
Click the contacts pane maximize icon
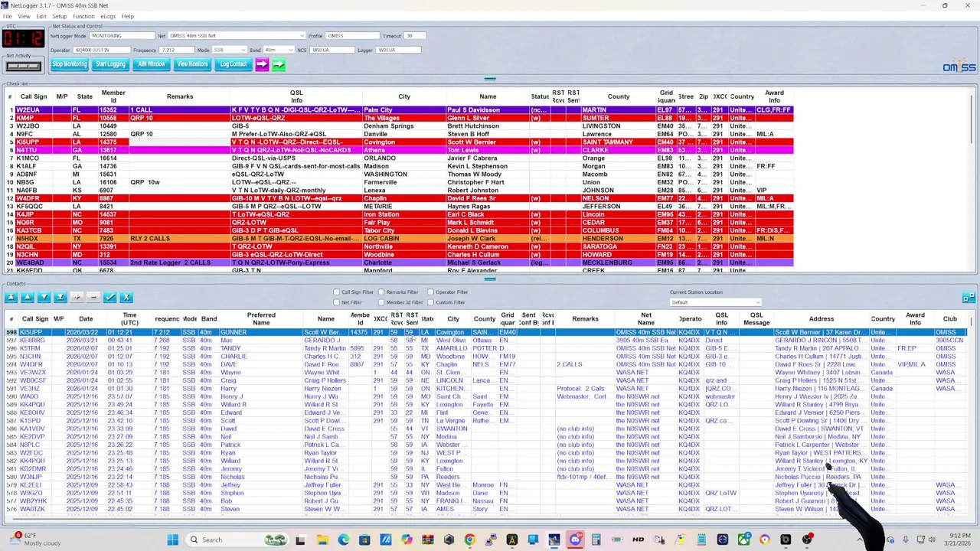pyautogui.click(x=969, y=297)
